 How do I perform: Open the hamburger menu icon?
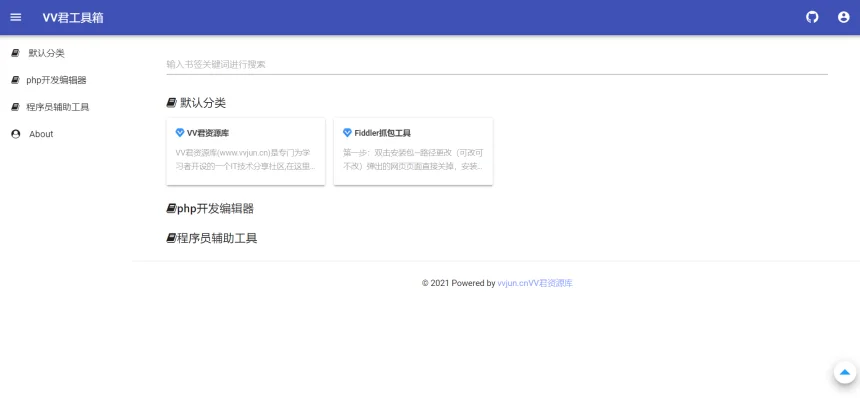[x=16, y=17]
